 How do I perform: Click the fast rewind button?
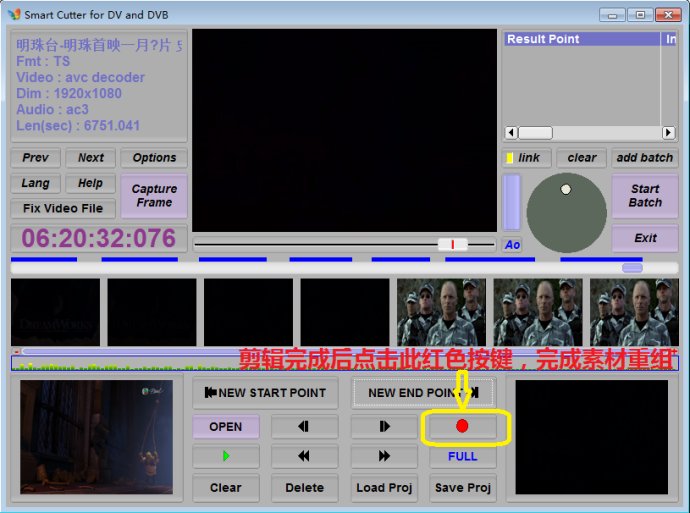click(x=304, y=456)
